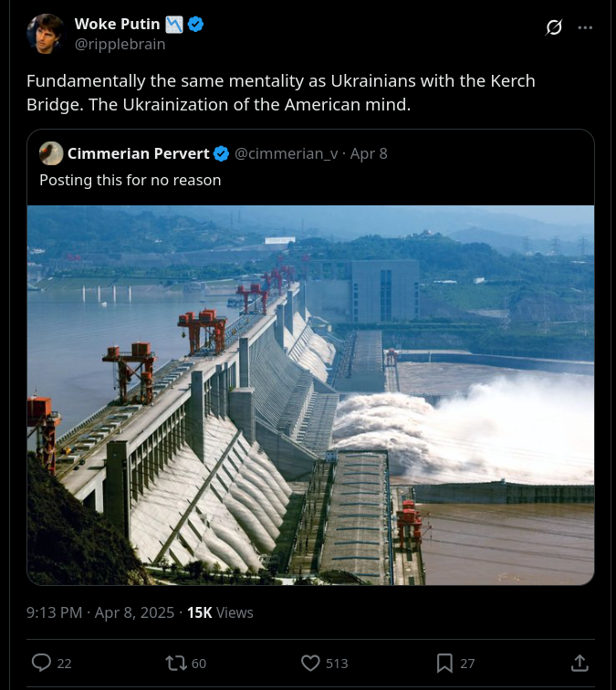616x690 pixels.
Task: Click the 9:13 PM · Apr 8, 2025 timestamp
Action: point(100,612)
